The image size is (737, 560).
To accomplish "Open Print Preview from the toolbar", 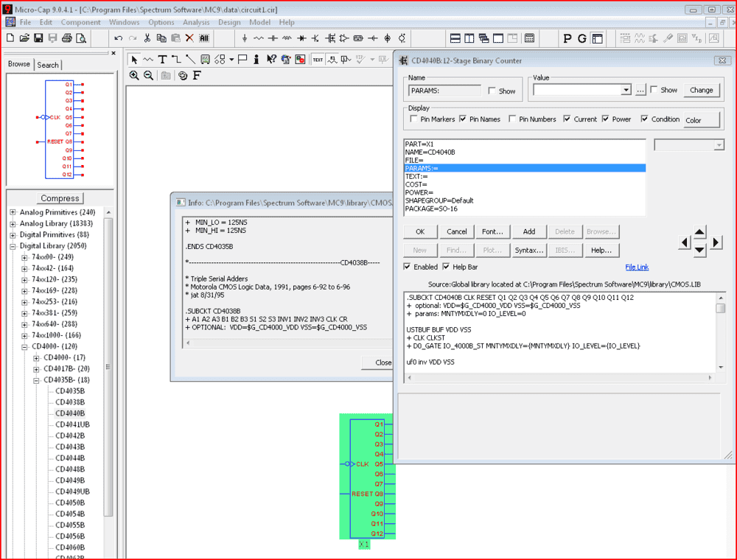I will pos(81,38).
